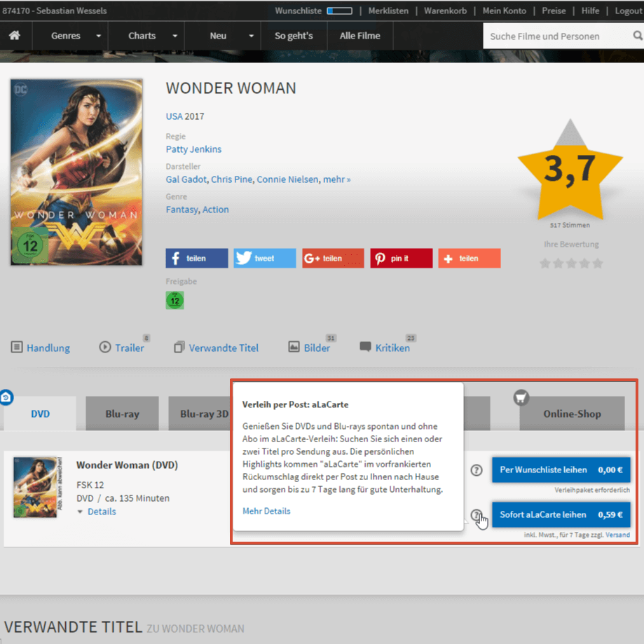Open director Patty Jenkins link

193,149
